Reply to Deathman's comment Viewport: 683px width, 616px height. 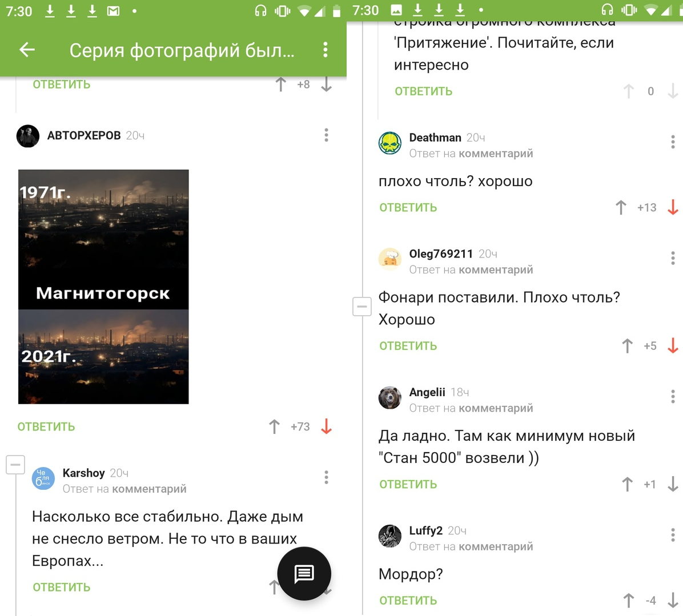[408, 208]
